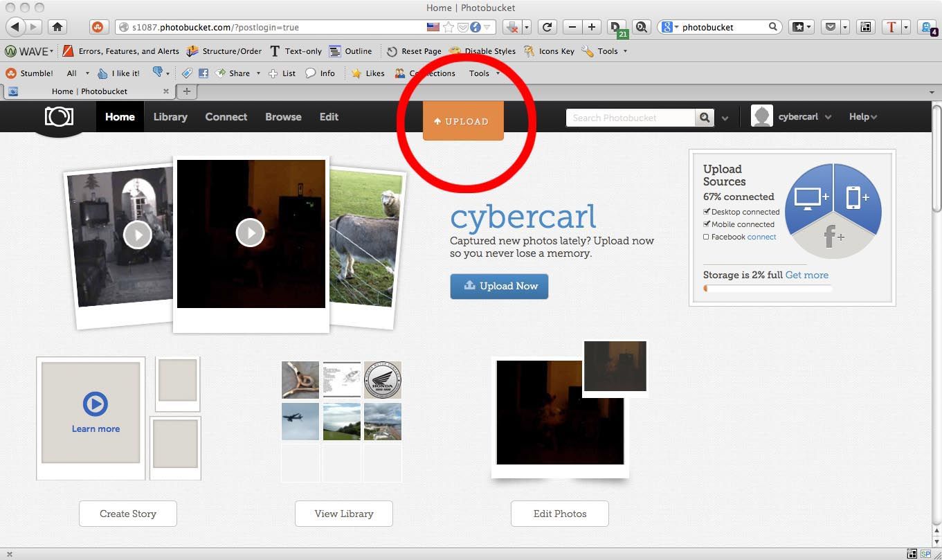Go to the browser home page icon

tap(57, 27)
